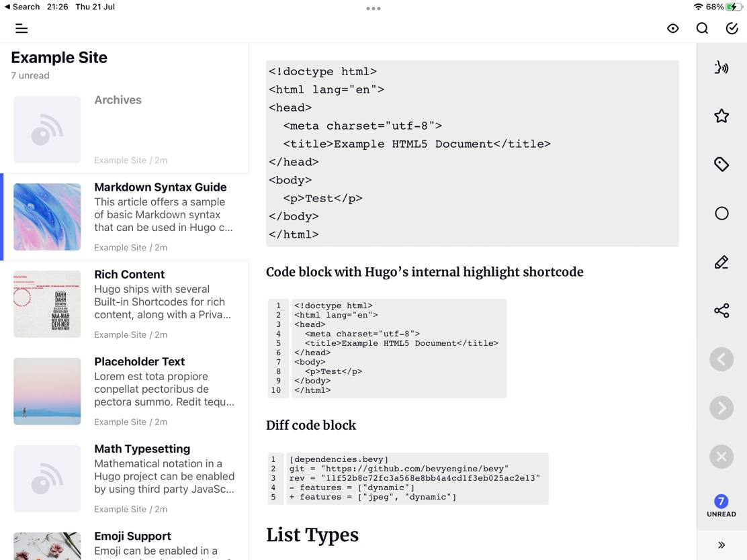Open the read aloud feature
Viewport: 747px width, 560px height.
coord(721,67)
